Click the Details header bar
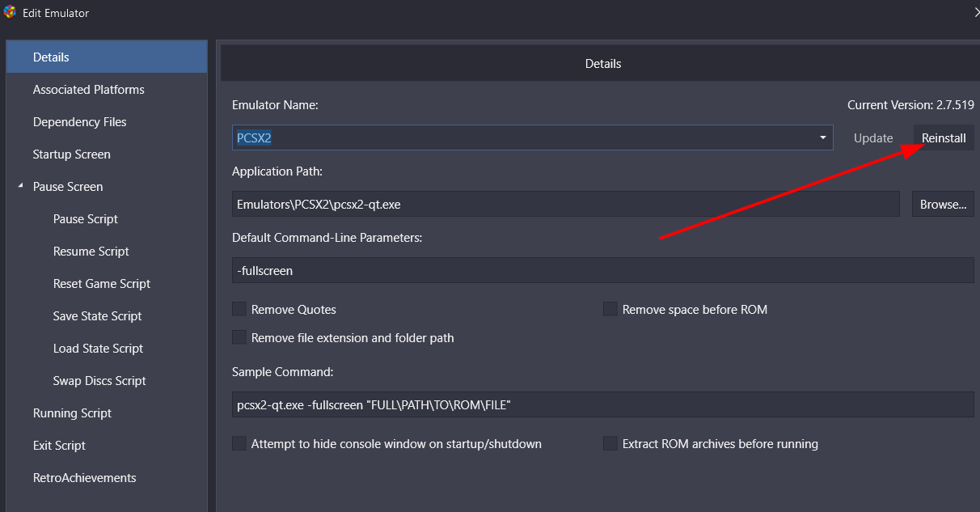The image size is (980, 512). [x=600, y=63]
